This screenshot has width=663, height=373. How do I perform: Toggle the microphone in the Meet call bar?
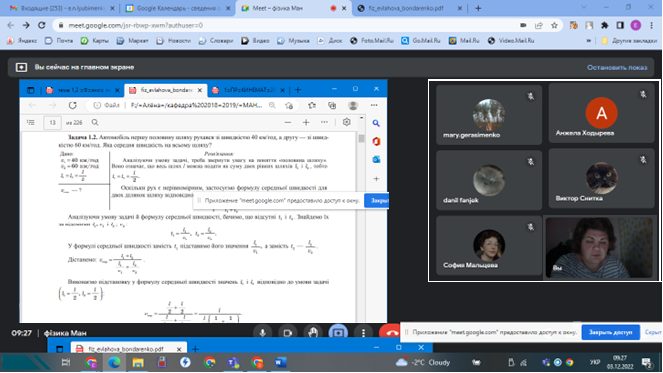(x=263, y=333)
